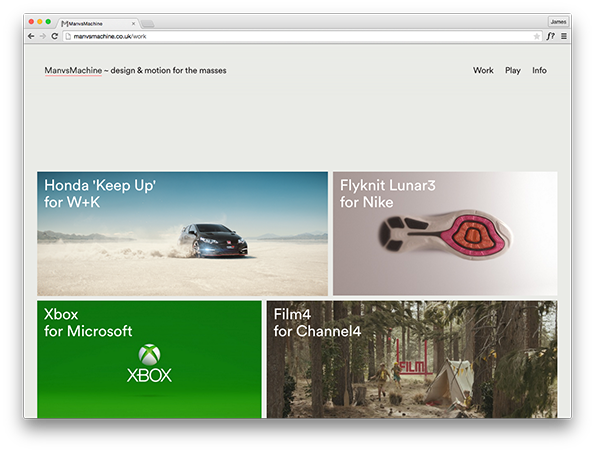Reload the page with the refresh icon

click(55, 36)
